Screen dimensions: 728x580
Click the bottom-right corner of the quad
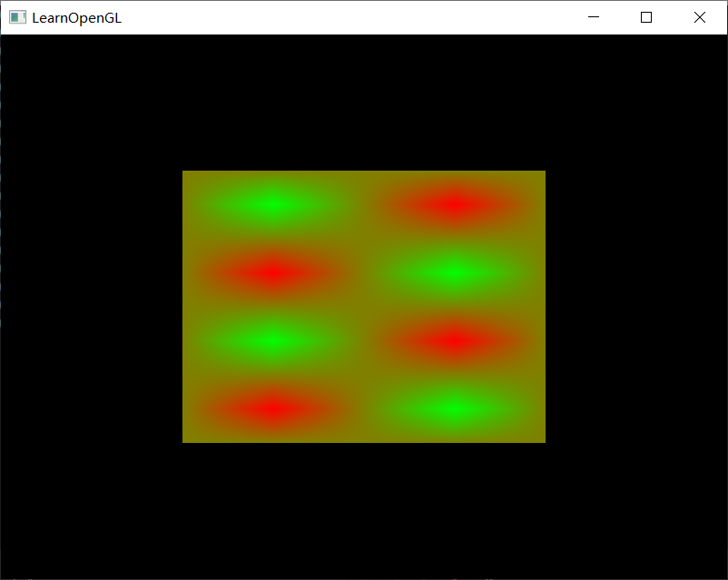click(543, 440)
